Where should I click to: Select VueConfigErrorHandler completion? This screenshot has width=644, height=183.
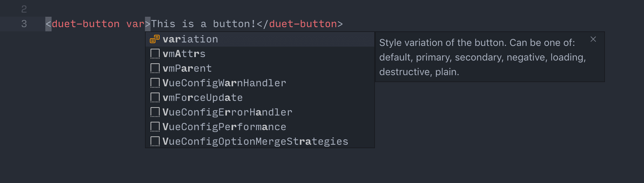260,112
